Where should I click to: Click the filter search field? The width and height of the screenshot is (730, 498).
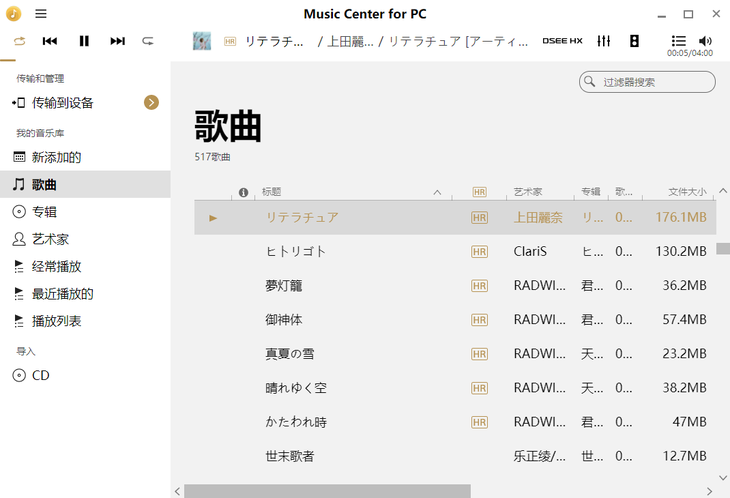click(647, 82)
